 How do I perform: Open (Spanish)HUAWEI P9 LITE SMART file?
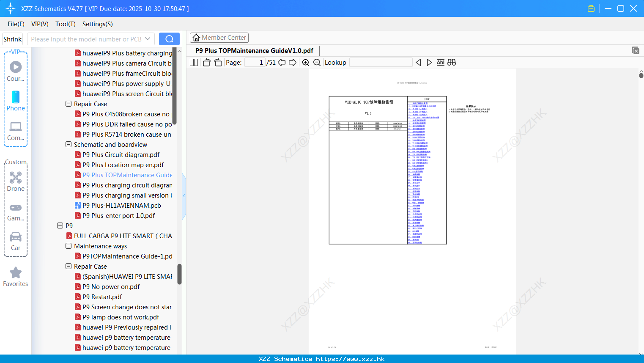tap(123, 276)
